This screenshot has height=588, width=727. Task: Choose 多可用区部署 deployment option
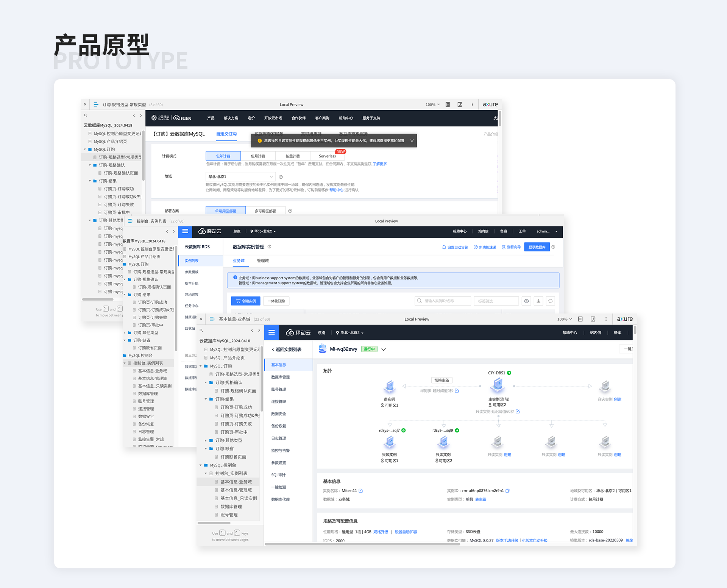pos(265,211)
